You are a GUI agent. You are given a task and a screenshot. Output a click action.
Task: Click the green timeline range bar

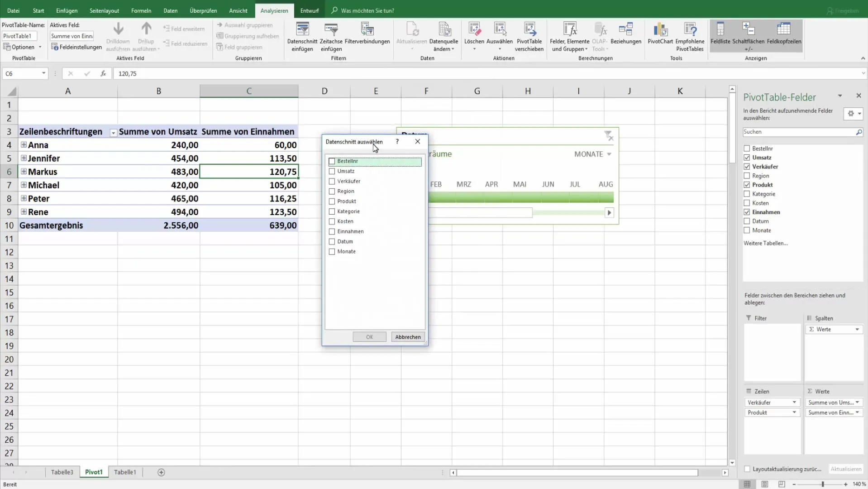521,197
